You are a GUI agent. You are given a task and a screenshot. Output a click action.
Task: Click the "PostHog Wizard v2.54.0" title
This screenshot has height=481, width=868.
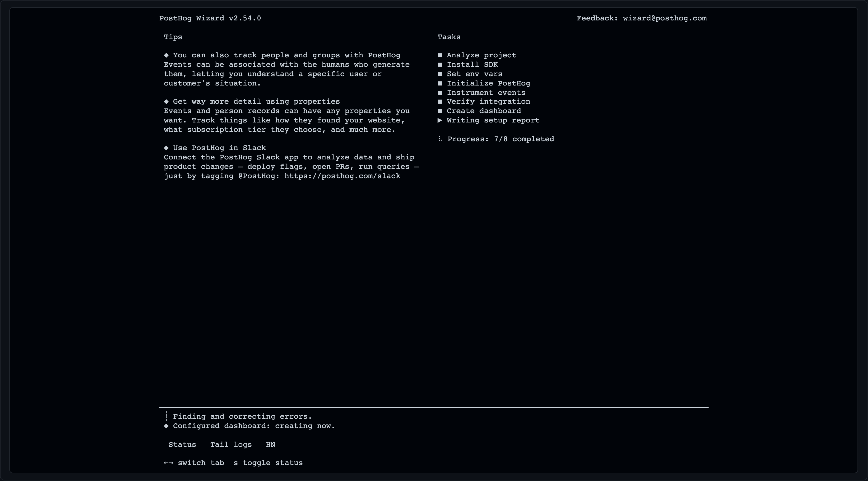(210, 18)
